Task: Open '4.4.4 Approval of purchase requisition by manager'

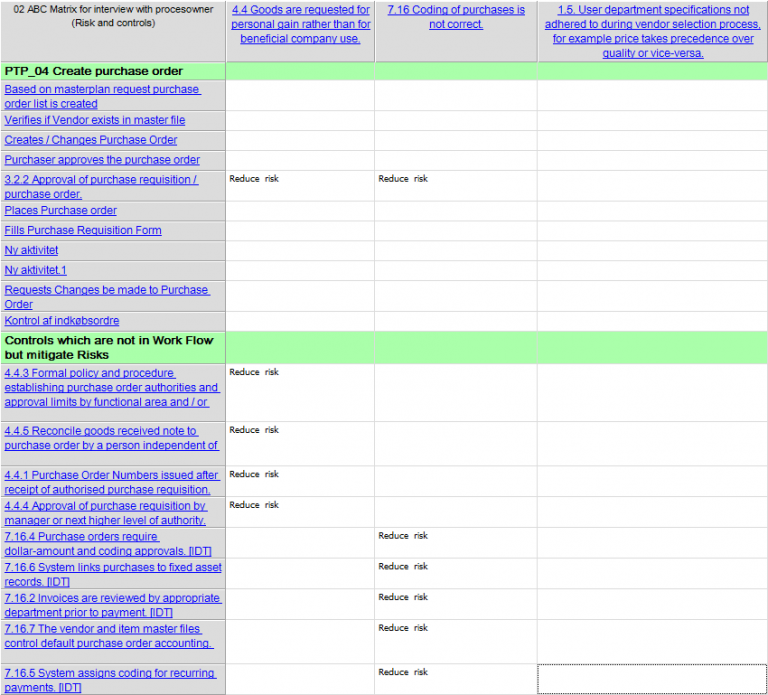Action: [x=105, y=513]
